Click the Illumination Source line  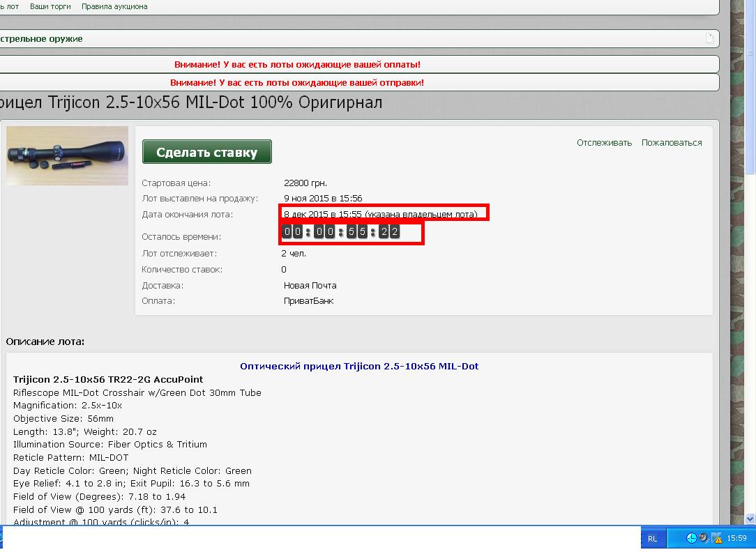[110, 445]
